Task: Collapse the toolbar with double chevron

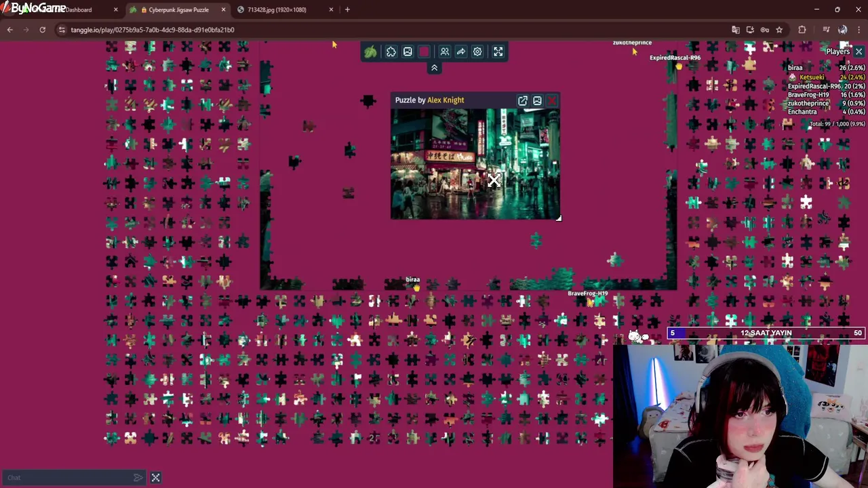Action: click(434, 68)
